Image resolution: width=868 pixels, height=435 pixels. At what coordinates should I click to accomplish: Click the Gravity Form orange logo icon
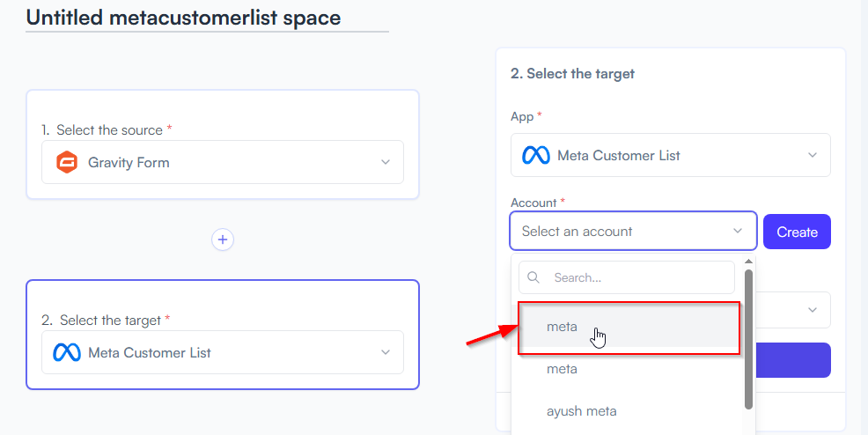tap(67, 162)
